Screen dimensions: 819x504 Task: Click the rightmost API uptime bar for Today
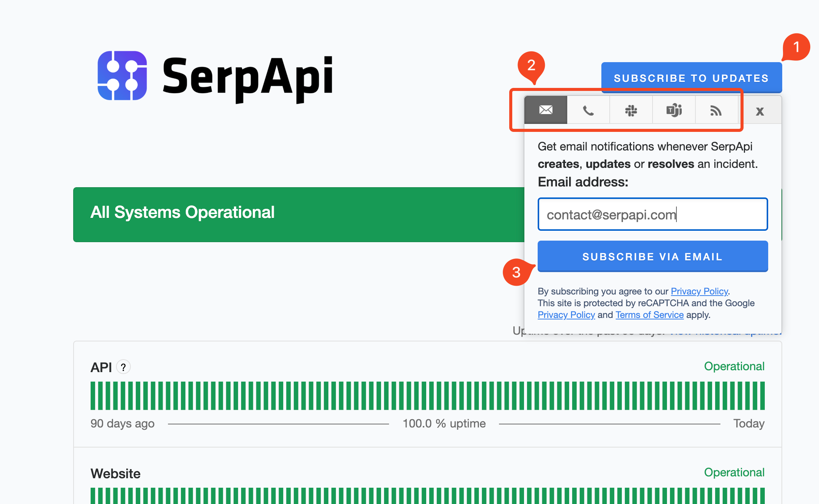coord(762,396)
